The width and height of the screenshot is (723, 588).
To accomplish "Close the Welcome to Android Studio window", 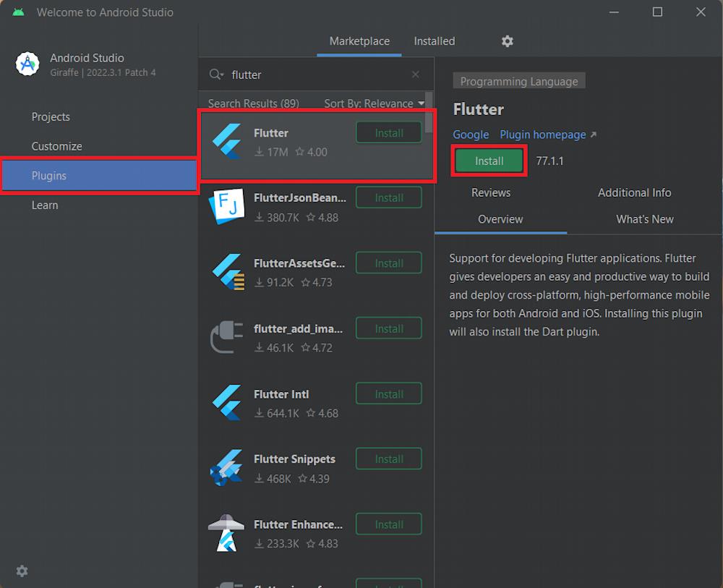I will (x=701, y=12).
